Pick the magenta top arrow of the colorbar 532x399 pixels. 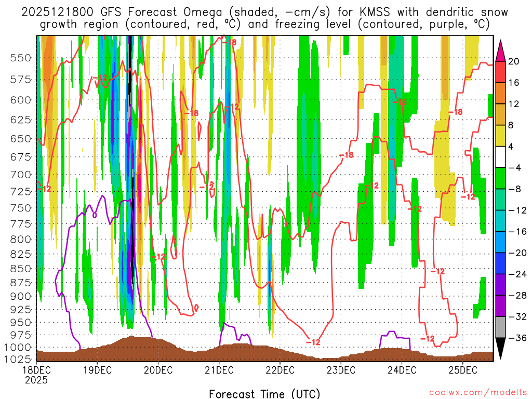500,51
